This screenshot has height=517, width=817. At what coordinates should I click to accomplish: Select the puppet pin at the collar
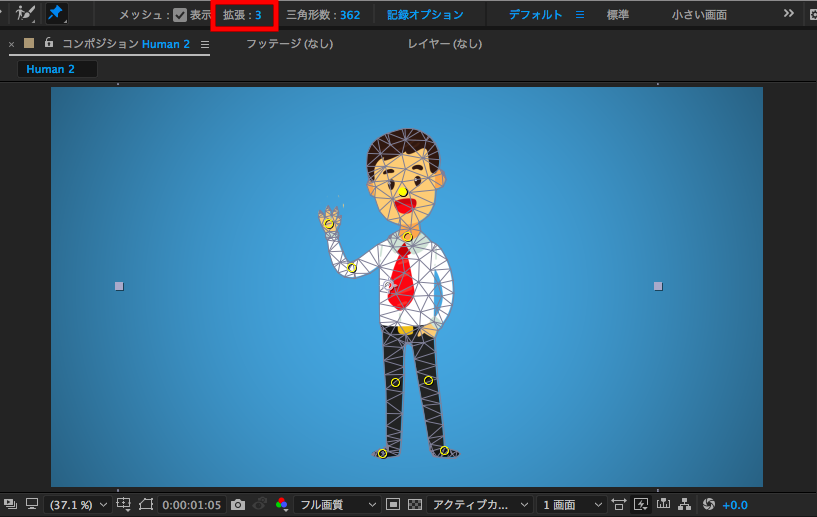pos(408,237)
